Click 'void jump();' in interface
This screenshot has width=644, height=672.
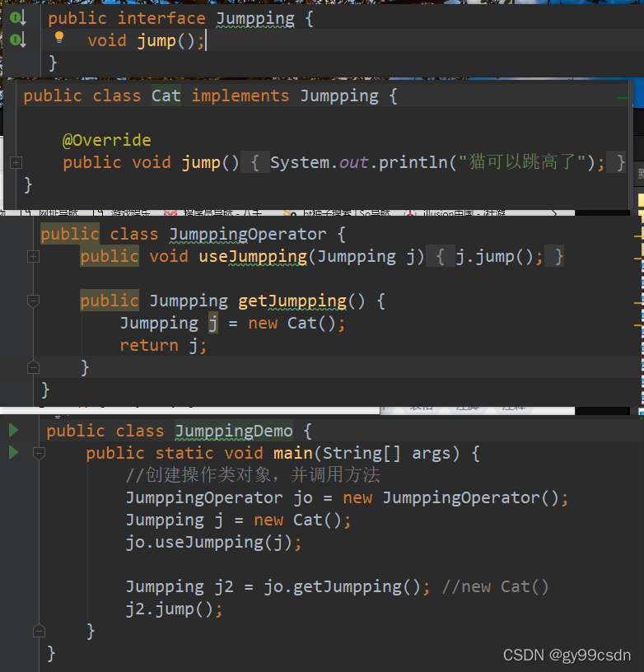tap(146, 40)
